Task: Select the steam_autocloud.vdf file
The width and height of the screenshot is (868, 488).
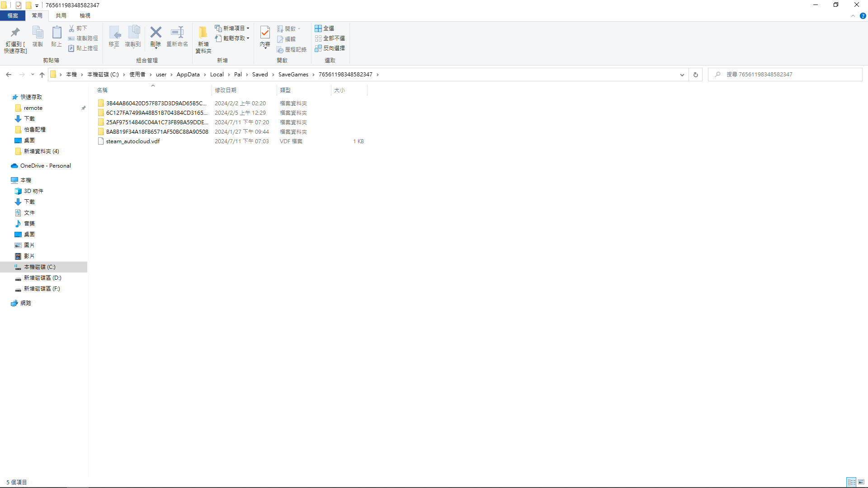Action: tap(132, 141)
